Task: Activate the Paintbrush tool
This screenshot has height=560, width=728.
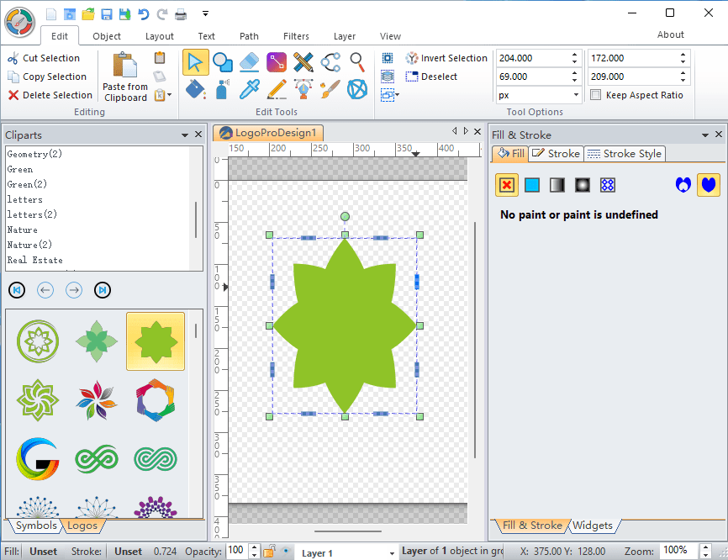Action: (331, 89)
